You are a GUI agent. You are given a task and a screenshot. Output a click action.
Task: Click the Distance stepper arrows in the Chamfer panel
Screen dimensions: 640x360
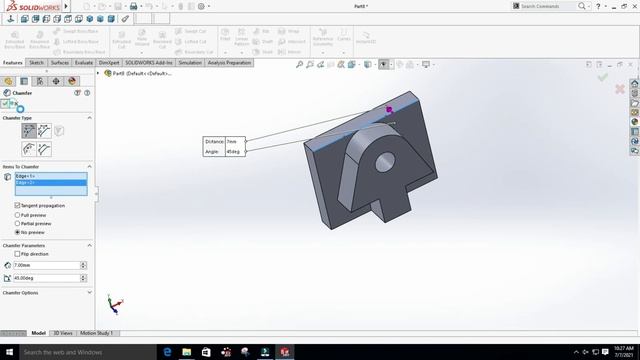coord(83,265)
